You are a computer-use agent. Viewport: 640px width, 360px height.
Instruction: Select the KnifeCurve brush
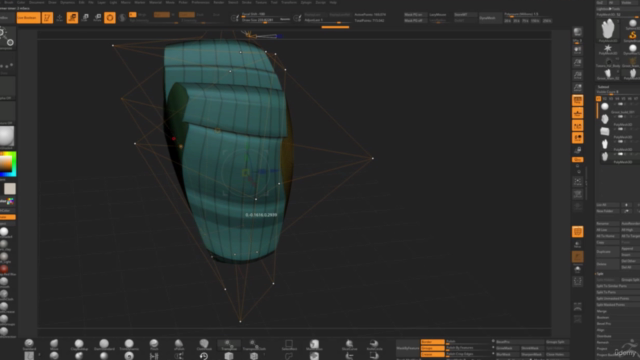click(374, 345)
